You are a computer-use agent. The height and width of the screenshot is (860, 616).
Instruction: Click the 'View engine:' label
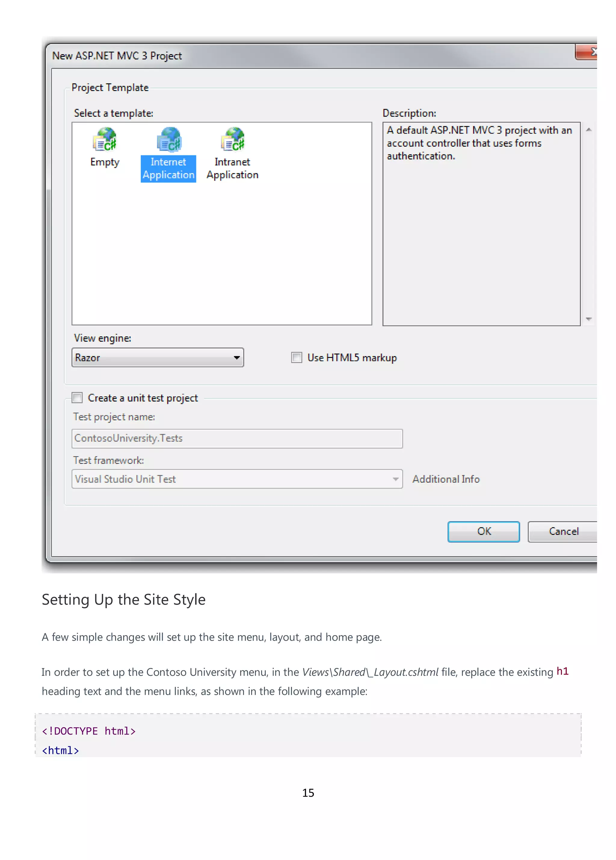tap(103, 338)
